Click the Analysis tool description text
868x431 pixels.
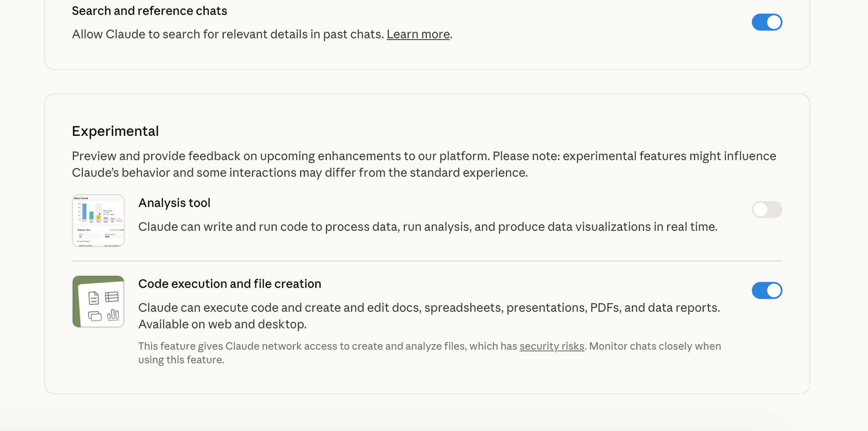(428, 227)
